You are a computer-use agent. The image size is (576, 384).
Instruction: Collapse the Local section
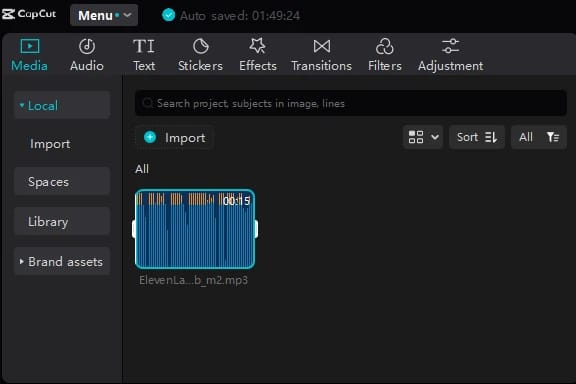click(62, 106)
